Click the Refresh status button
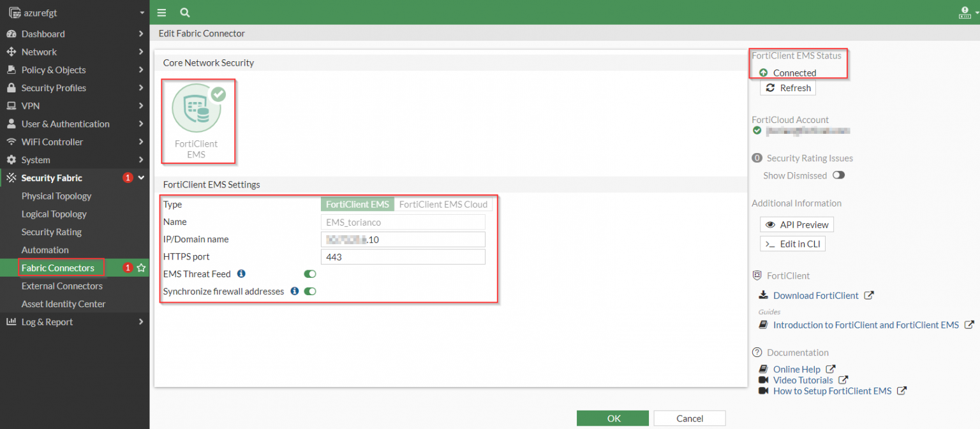Screen dimensions: 980x429 pyautogui.click(x=787, y=87)
